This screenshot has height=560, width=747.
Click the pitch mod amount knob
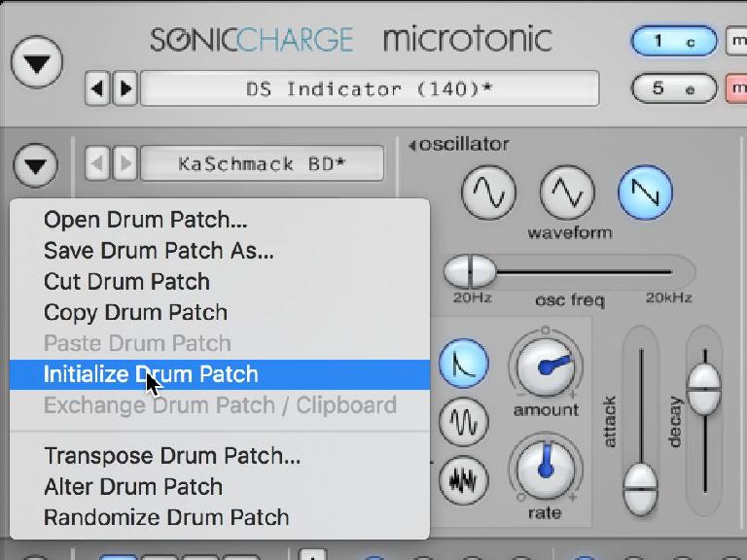point(546,367)
